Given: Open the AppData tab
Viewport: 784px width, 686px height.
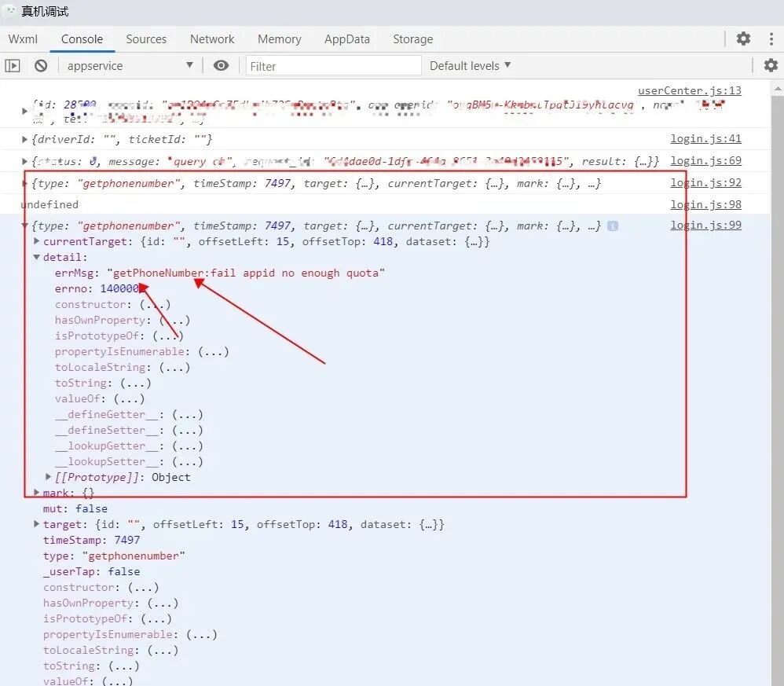Looking at the screenshot, I should [x=347, y=39].
